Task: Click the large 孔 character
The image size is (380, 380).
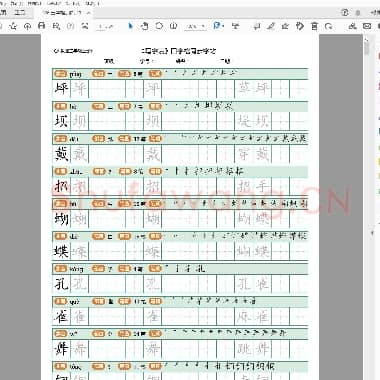Action: pos(61,284)
